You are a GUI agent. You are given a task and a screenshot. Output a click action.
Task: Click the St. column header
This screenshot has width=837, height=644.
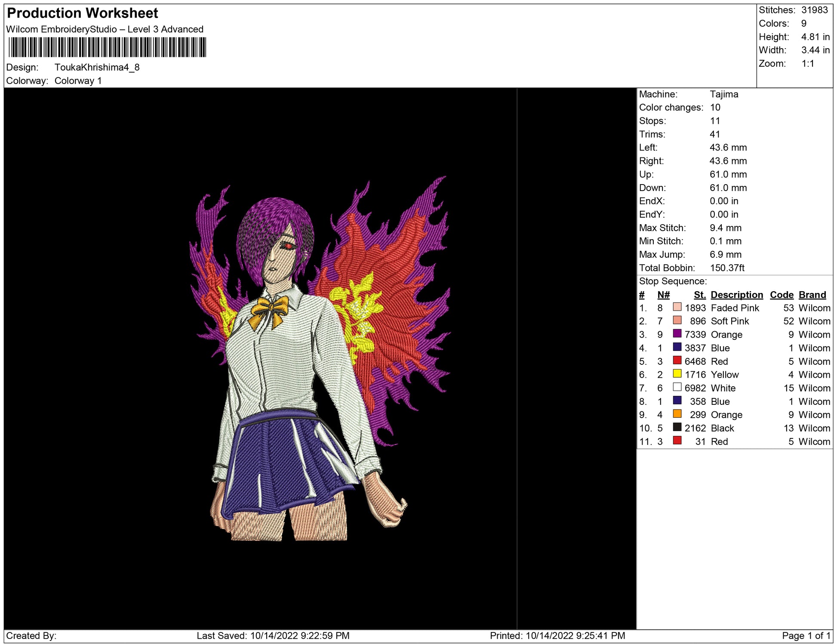point(699,295)
